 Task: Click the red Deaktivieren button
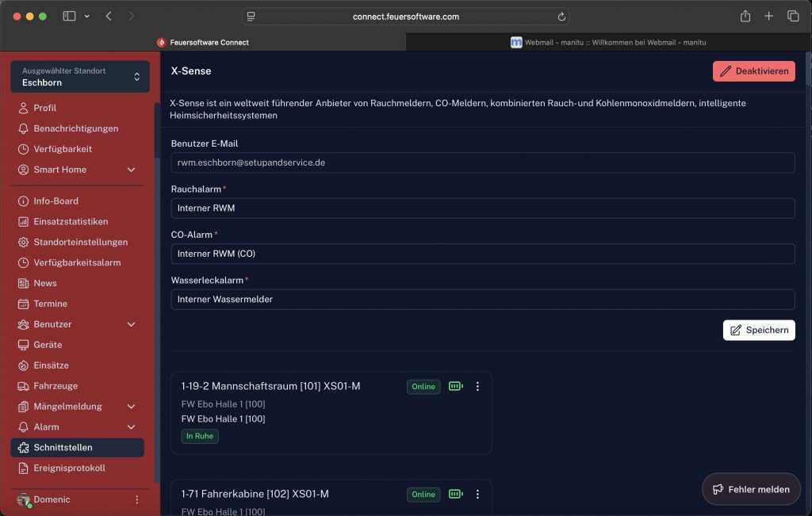coord(753,71)
